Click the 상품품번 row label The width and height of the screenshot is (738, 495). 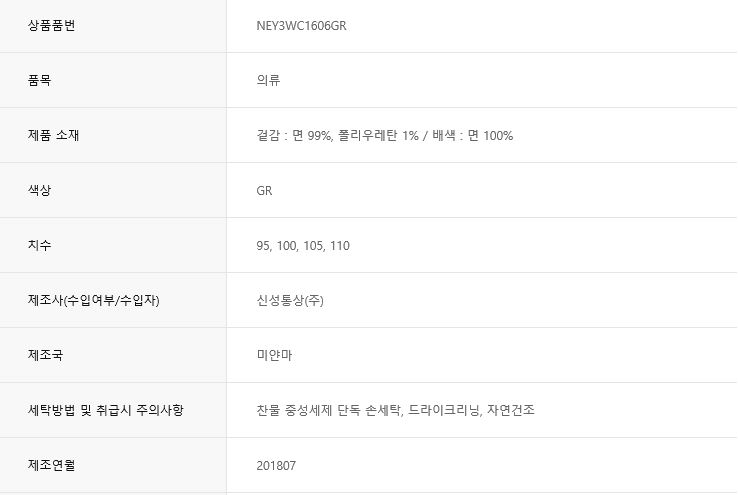click(x=52, y=25)
